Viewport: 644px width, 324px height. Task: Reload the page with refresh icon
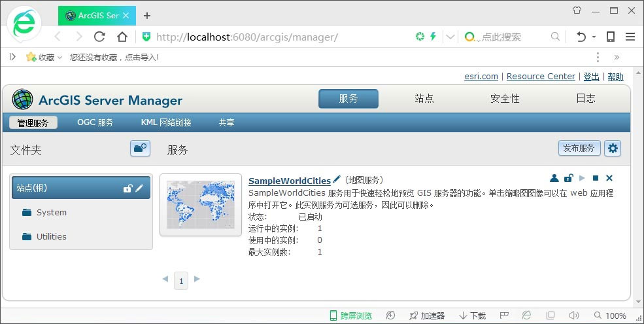[x=100, y=37]
